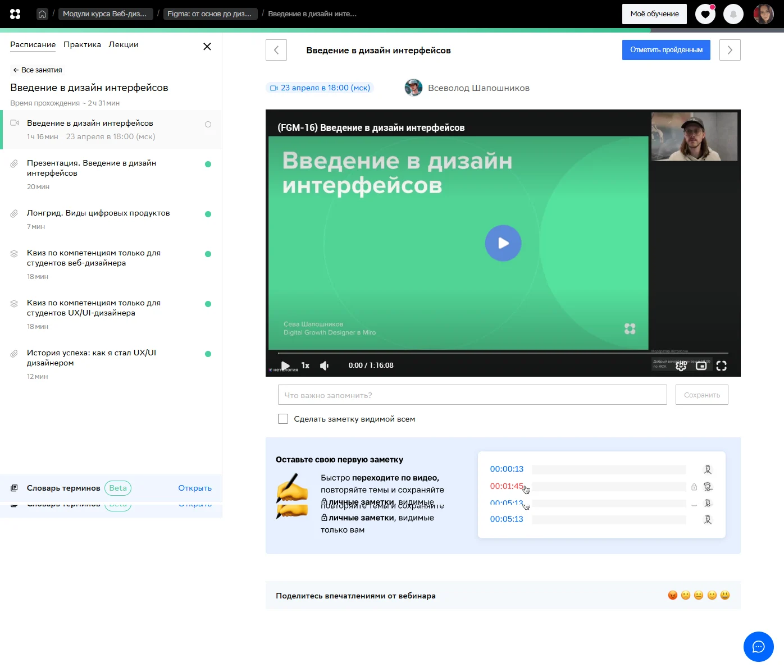Enable picture-in-picture mode icon
Screen dimensions: 784x672
click(701, 366)
